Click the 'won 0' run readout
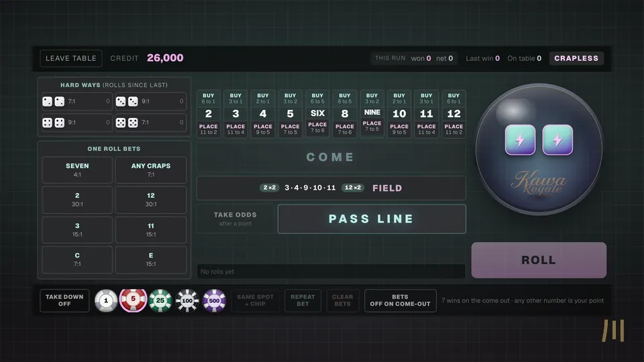 tap(421, 58)
